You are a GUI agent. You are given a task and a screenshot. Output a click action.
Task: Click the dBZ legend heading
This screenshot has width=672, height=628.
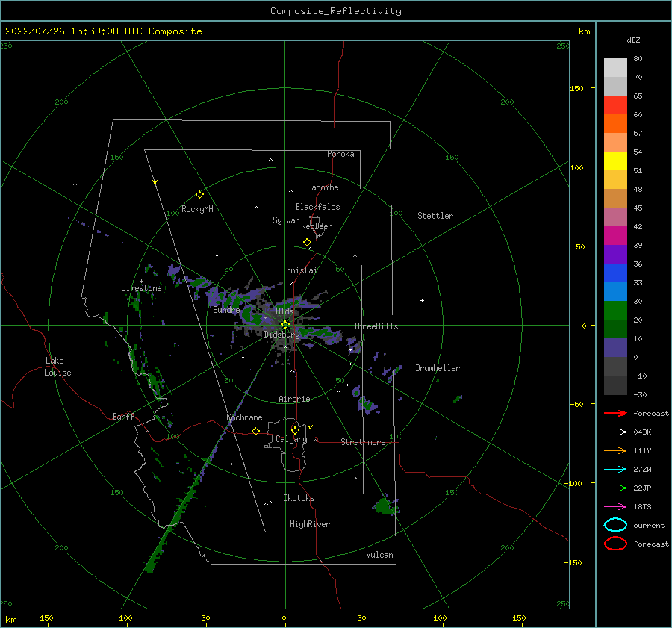[633, 40]
